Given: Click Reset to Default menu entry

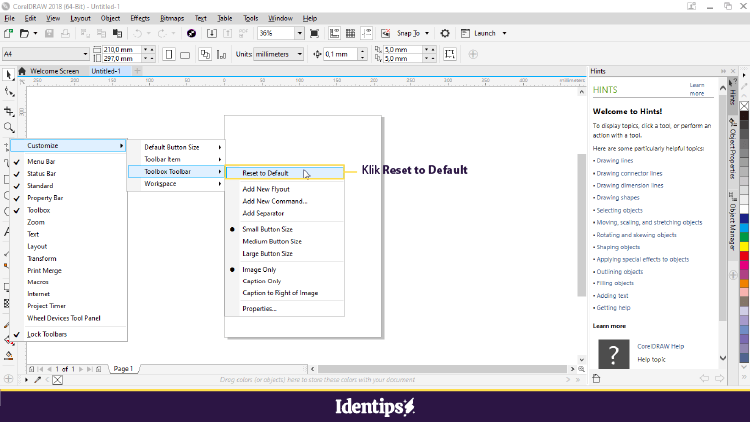Looking at the screenshot, I should [x=265, y=173].
